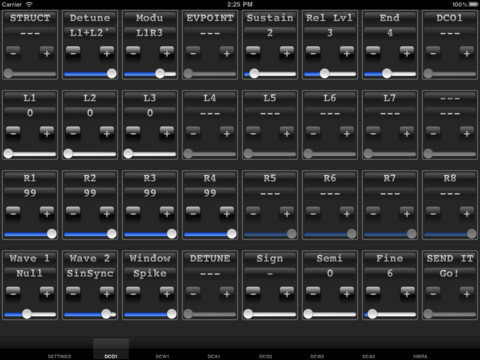The height and width of the screenshot is (360, 480).
Task: Select the DCA1 tab
Action: (x=214, y=356)
